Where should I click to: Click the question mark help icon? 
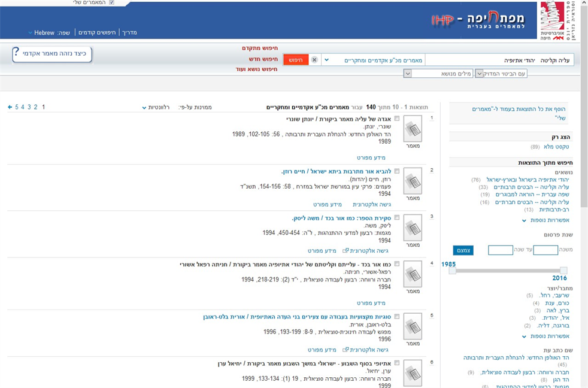[17, 53]
